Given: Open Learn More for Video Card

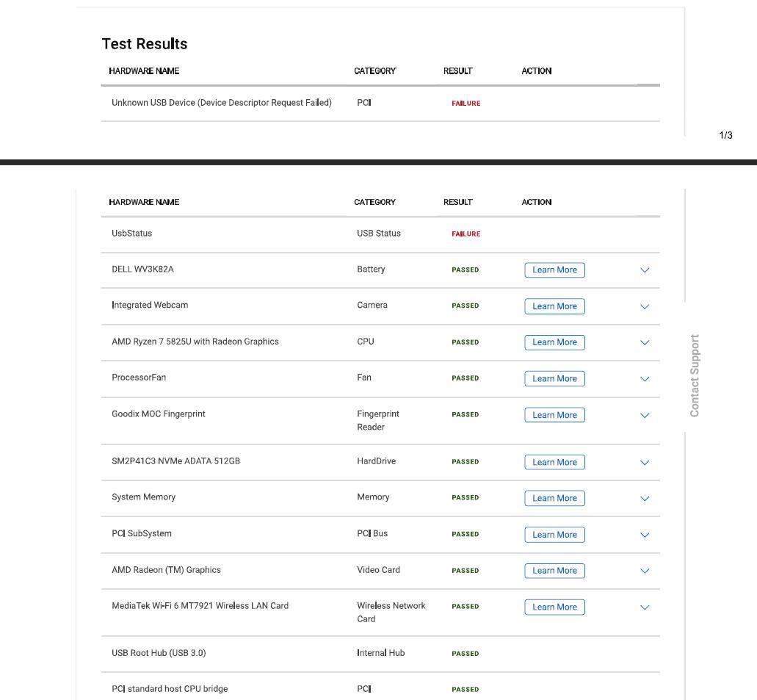Looking at the screenshot, I should tap(554, 571).
